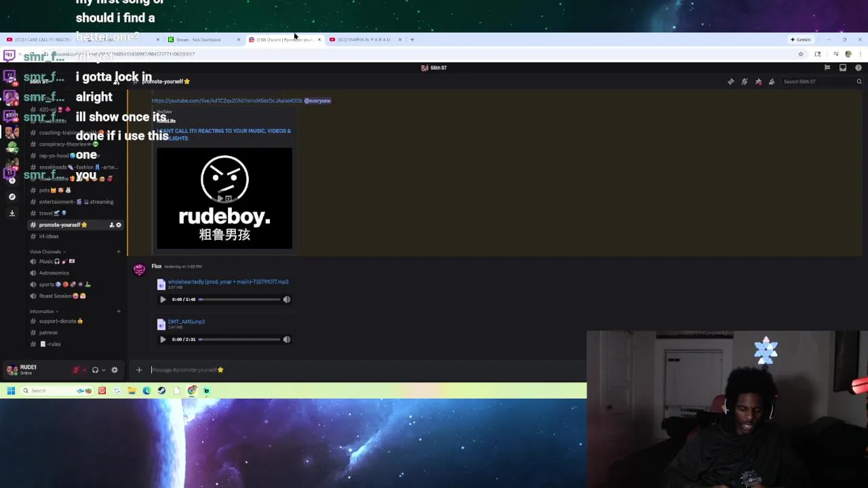Open Steam from the Windows taskbar
868x488 pixels.
coord(161,390)
